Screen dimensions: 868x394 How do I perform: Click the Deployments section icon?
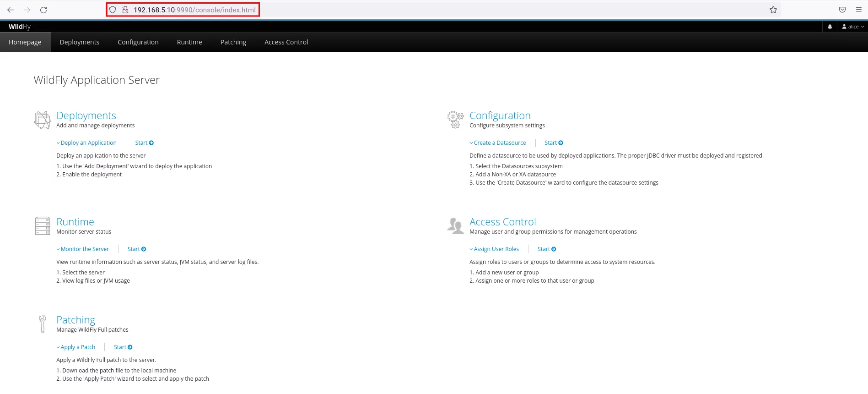tap(42, 120)
